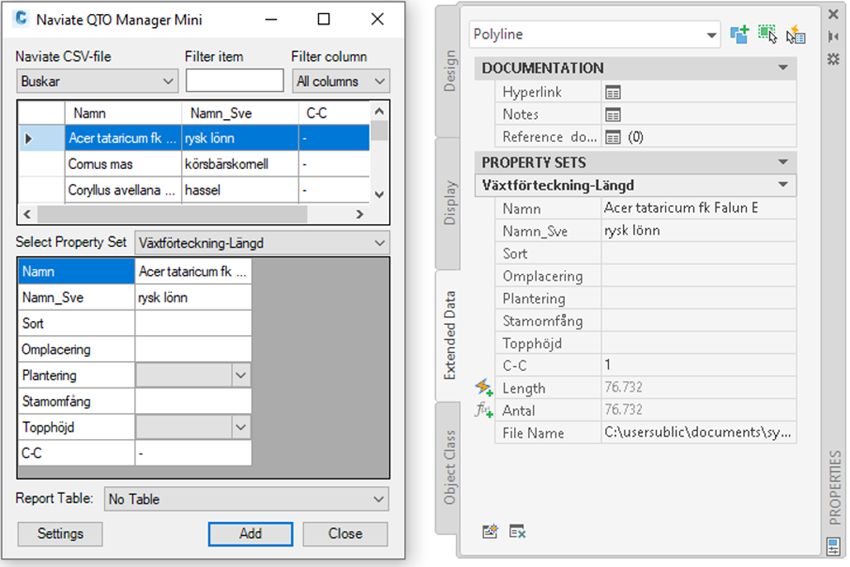The height and width of the screenshot is (567, 850).
Task: Select the Cornus mas row
Action: click(194, 164)
